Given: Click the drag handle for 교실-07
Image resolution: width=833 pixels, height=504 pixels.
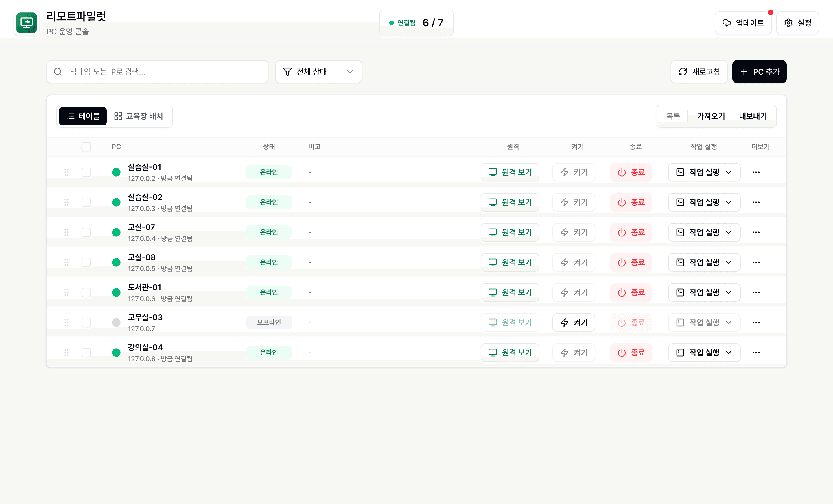Looking at the screenshot, I should [67, 232].
